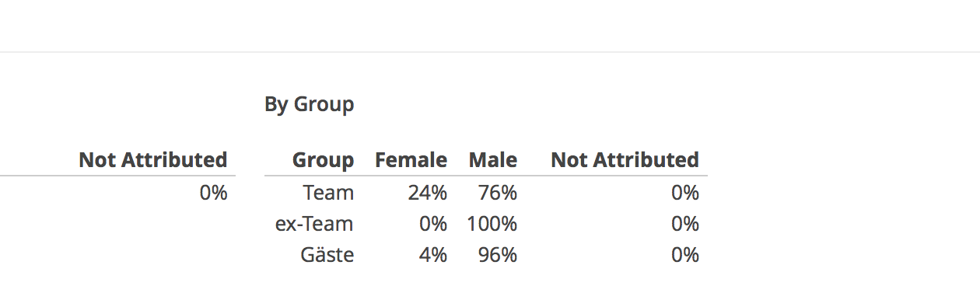980x286 pixels.
Task: Click ex-Team female value 0%
Action: click(x=433, y=224)
